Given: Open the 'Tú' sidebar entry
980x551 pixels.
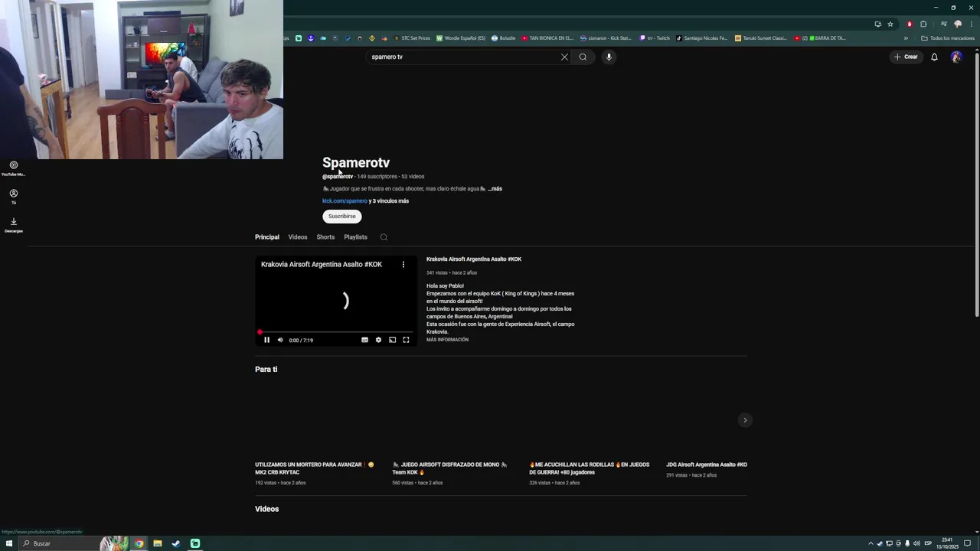Looking at the screenshot, I should click(x=13, y=197).
